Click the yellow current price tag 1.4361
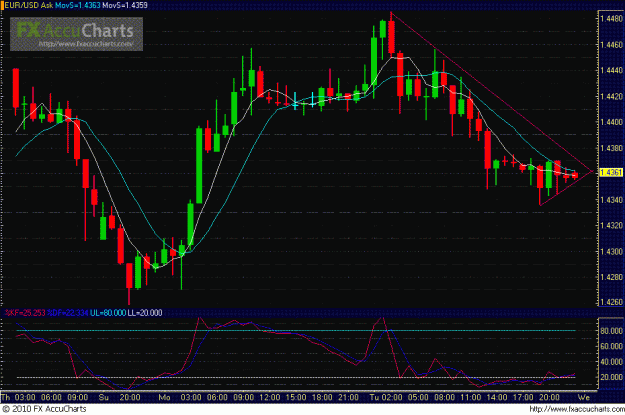 (x=611, y=172)
